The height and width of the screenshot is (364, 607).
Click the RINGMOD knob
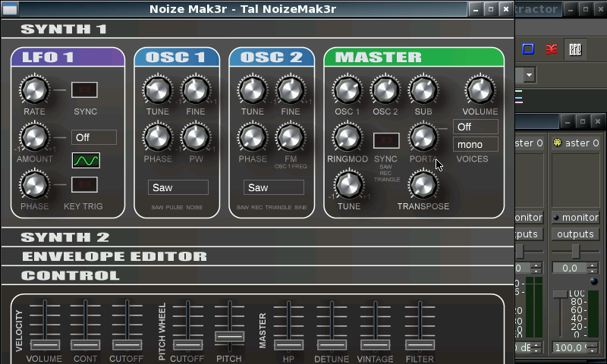coord(348,137)
